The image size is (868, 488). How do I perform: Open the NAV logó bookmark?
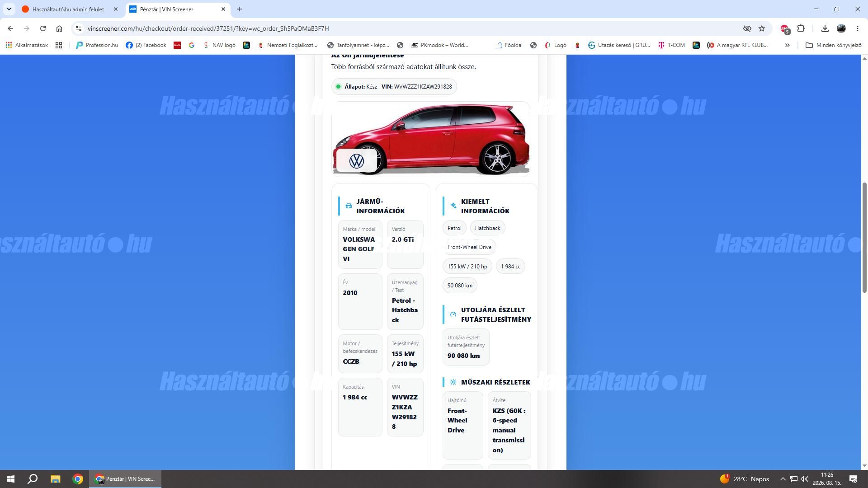pyautogui.click(x=219, y=45)
